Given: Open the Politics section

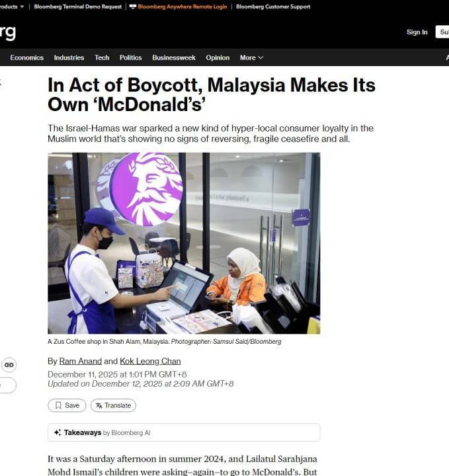Looking at the screenshot, I should (x=130, y=58).
